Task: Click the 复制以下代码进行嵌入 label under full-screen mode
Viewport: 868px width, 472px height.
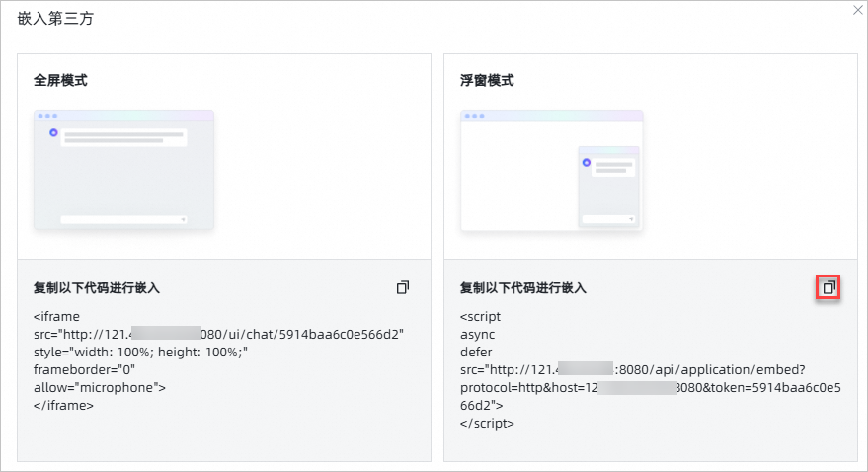Action: pyautogui.click(x=97, y=287)
